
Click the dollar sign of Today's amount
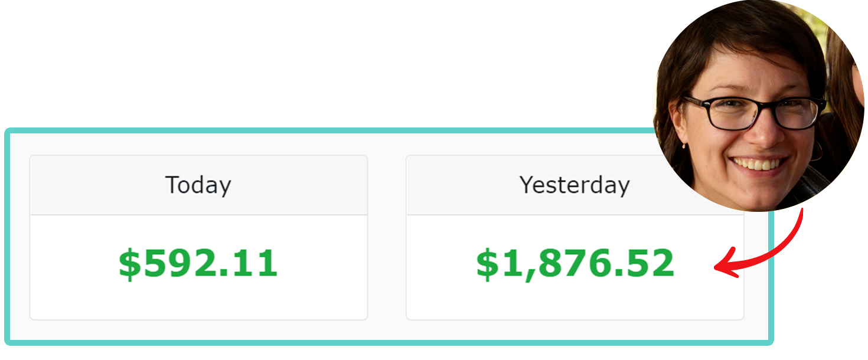[130, 264]
